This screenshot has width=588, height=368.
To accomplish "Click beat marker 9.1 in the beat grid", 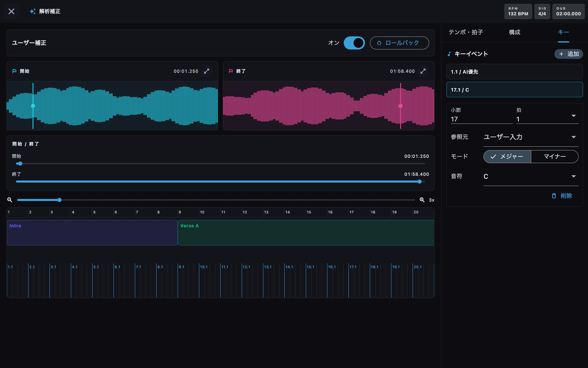I will pos(181,267).
